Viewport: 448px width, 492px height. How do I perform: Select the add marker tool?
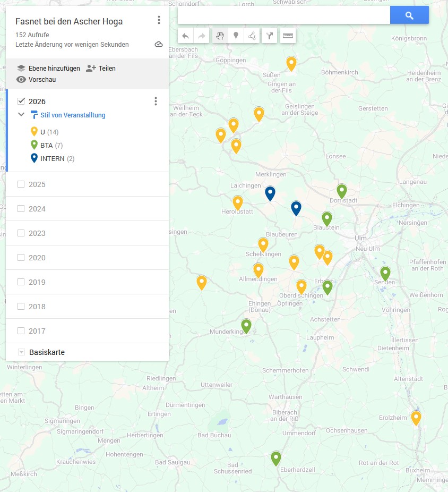(x=236, y=36)
